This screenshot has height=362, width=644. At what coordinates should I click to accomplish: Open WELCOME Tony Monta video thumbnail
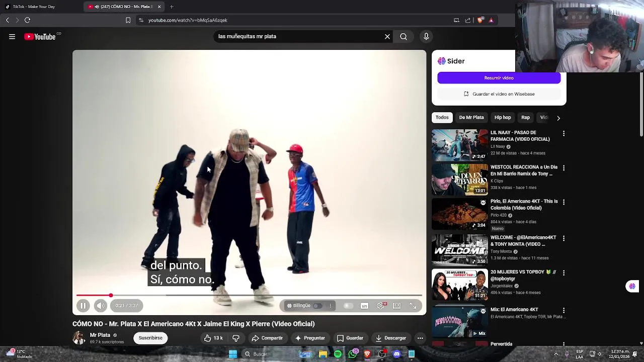point(460,250)
